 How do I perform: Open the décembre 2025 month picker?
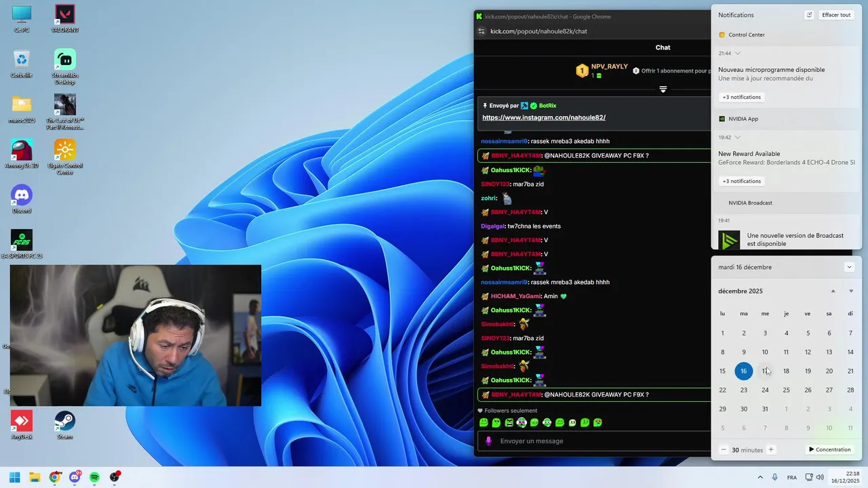pos(741,291)
